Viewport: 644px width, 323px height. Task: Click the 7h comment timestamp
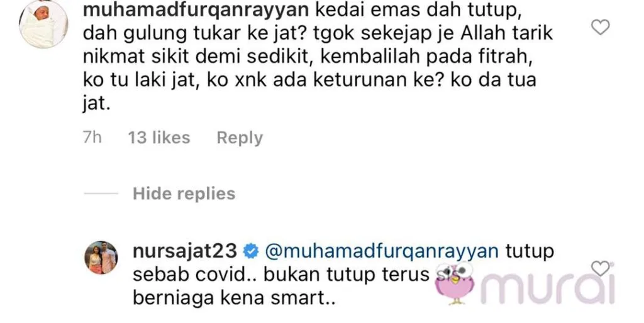[x=92, y=138]
